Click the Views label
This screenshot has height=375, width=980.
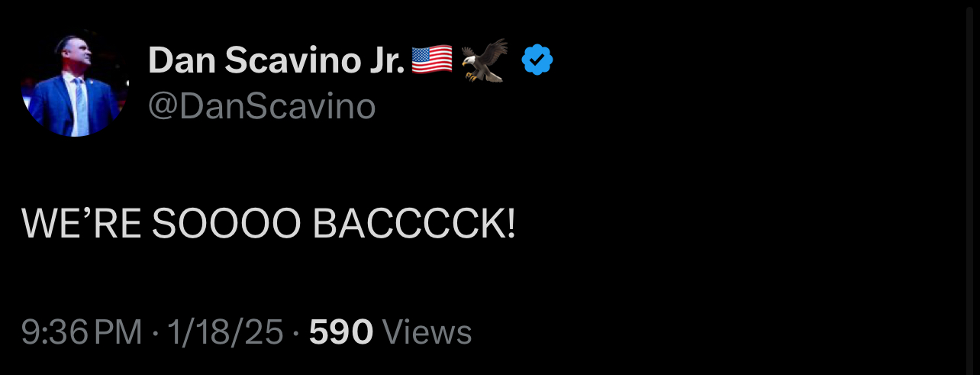point(427,333)
